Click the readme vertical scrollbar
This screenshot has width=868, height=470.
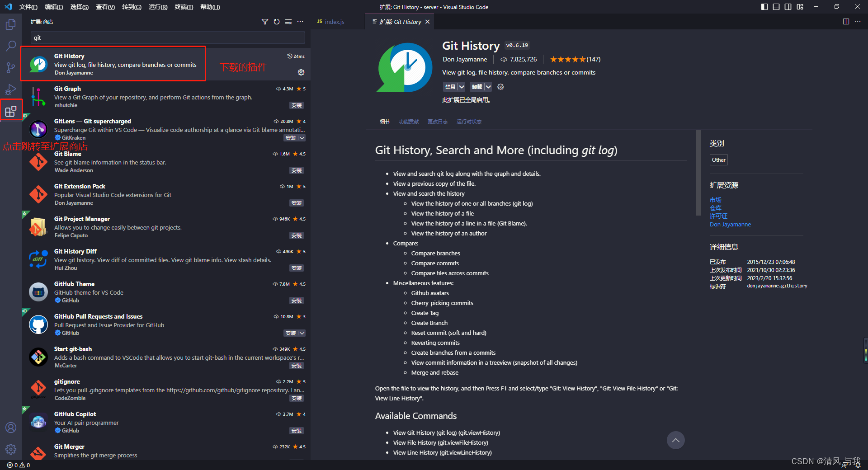click(698, 173)
